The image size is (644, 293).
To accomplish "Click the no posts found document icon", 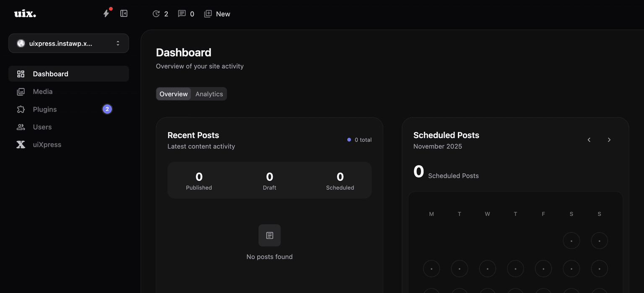I will 270,235.
